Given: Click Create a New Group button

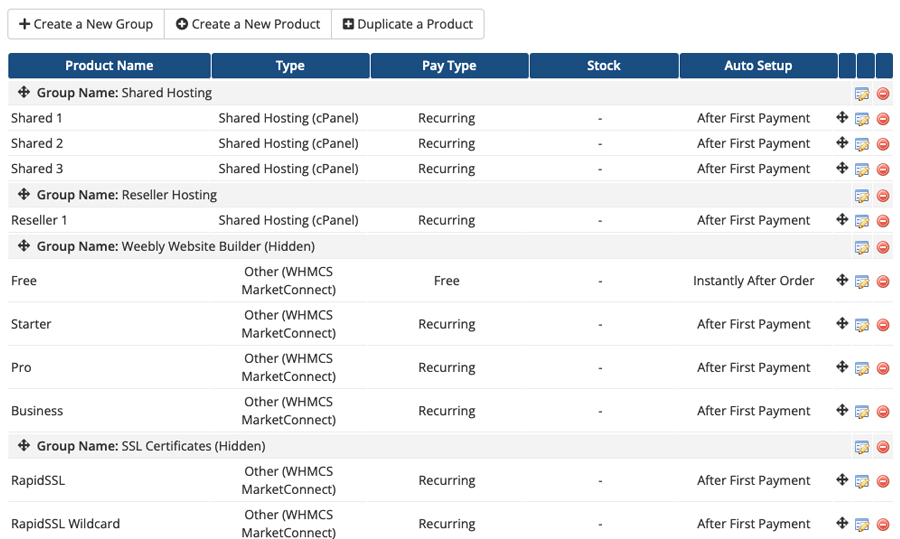Looking at the screenshot, I should tap(86, 24).
